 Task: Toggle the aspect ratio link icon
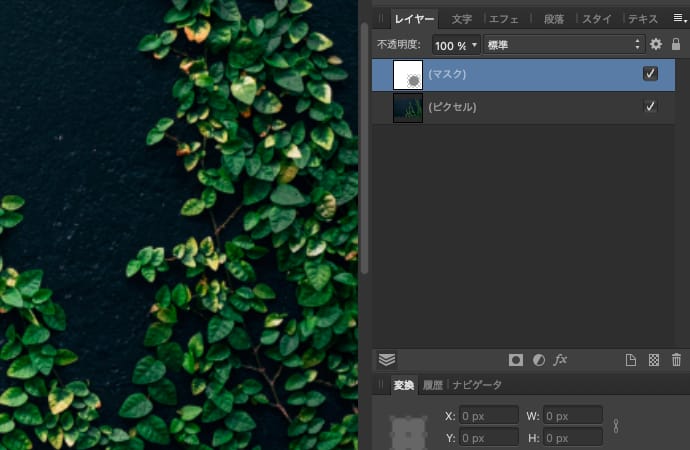(x=616, y=426)
